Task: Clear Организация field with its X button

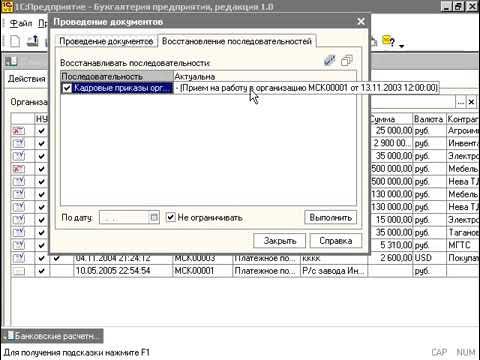Action: pos(471,102)
